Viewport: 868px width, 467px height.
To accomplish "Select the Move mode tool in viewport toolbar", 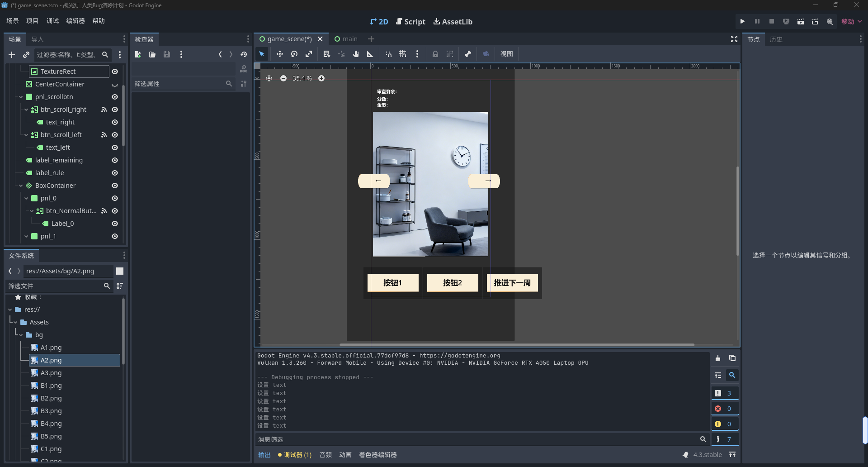I will [x=279, y=54].
